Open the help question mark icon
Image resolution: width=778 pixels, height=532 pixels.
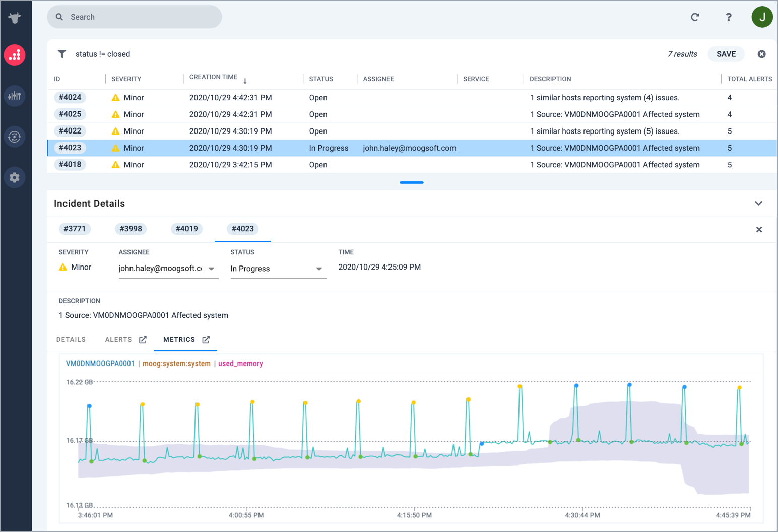[x=729, y=17]
